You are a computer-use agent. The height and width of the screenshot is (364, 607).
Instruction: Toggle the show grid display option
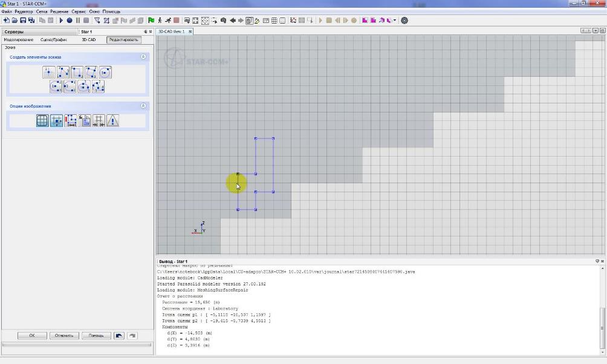point(42,121)
